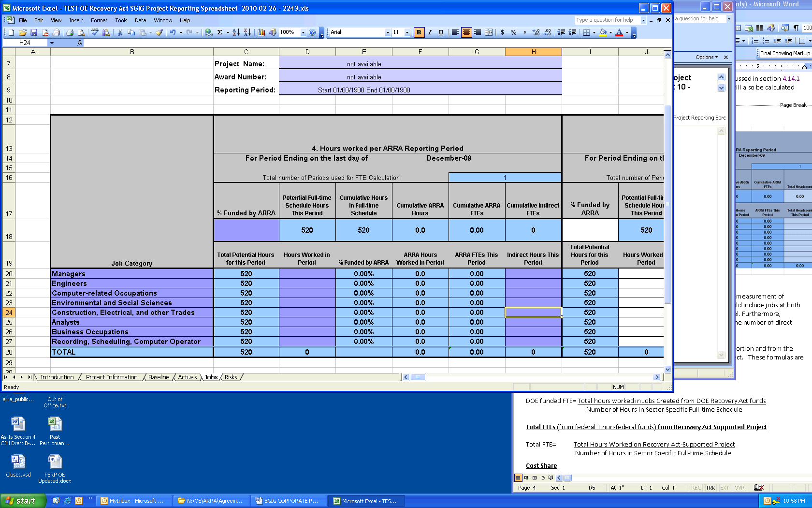This screenshot has width=812, height=508.
Task: Click the Fill Color paint bucket swatch
Action: [x=603, y=32]
